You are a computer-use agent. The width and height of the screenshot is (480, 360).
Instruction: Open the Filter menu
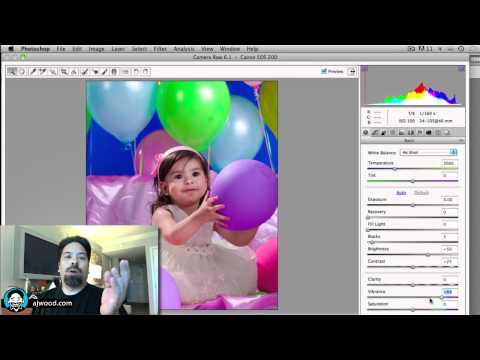(x=160, y=49)
